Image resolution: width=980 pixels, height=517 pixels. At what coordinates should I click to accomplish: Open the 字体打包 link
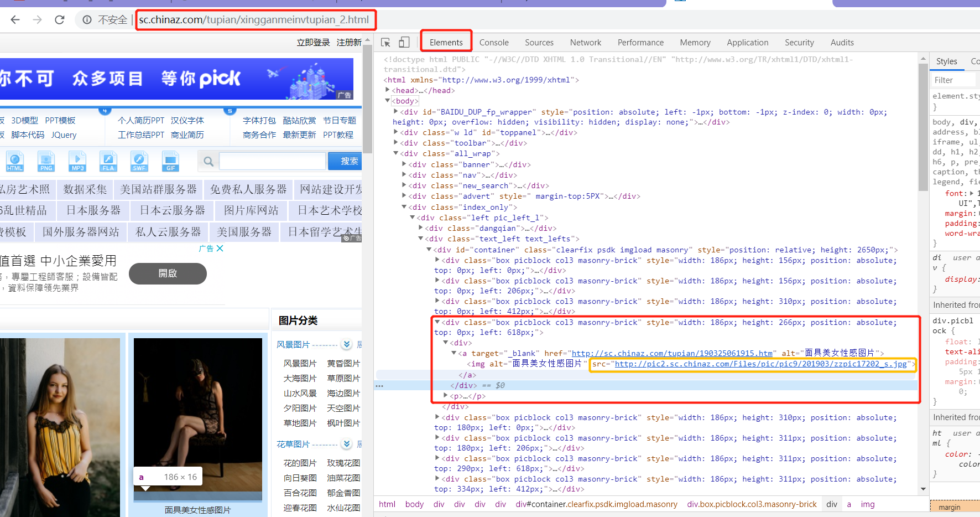[x=259, y=120]
